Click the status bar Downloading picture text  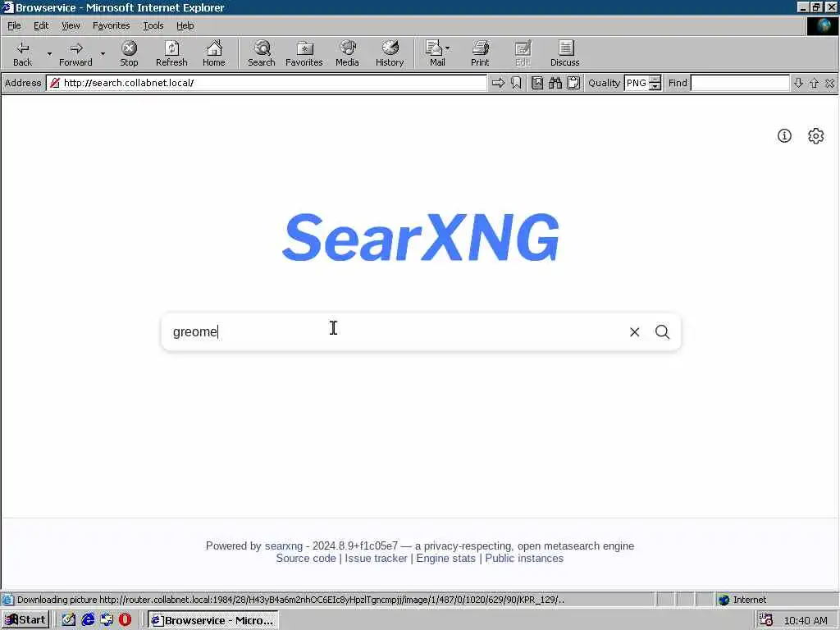(x=290, y=600)
